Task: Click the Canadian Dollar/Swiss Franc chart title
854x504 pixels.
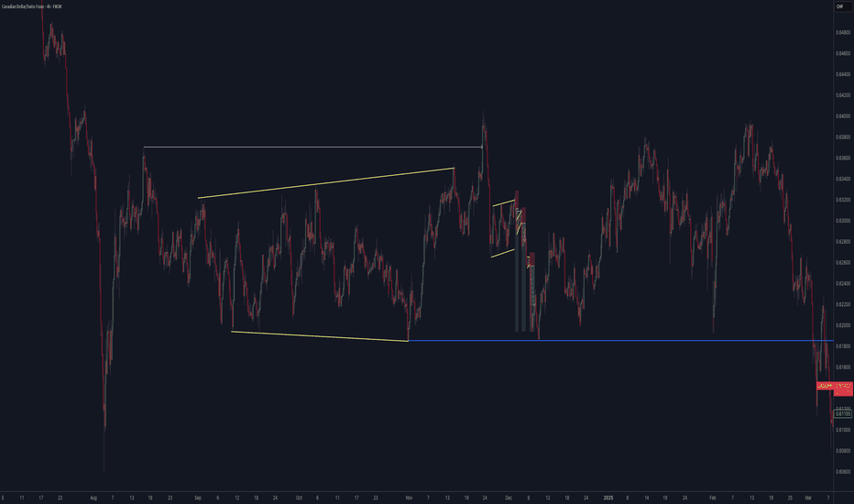Action: point(31,6)
